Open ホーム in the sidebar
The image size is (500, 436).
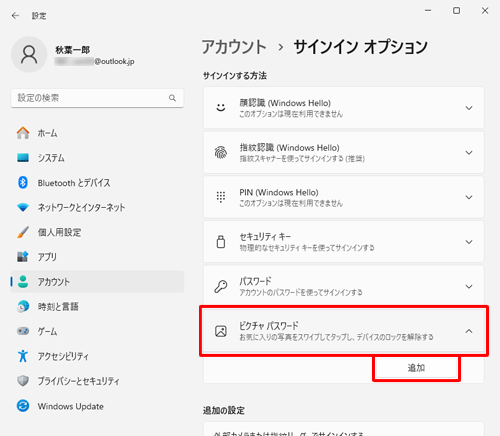pos(97,133)
